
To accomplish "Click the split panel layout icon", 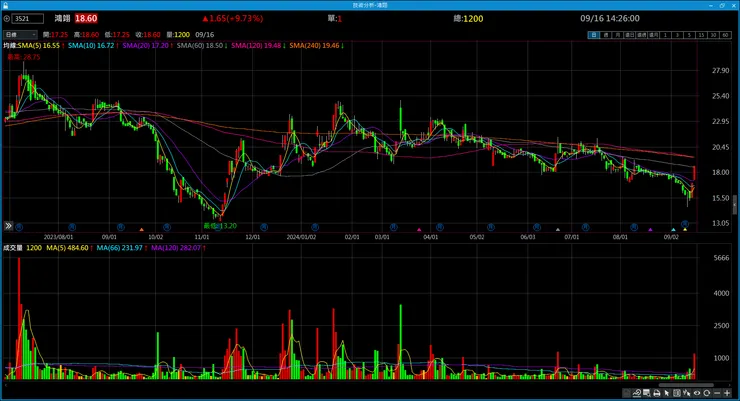I will [x=677, y=393].
